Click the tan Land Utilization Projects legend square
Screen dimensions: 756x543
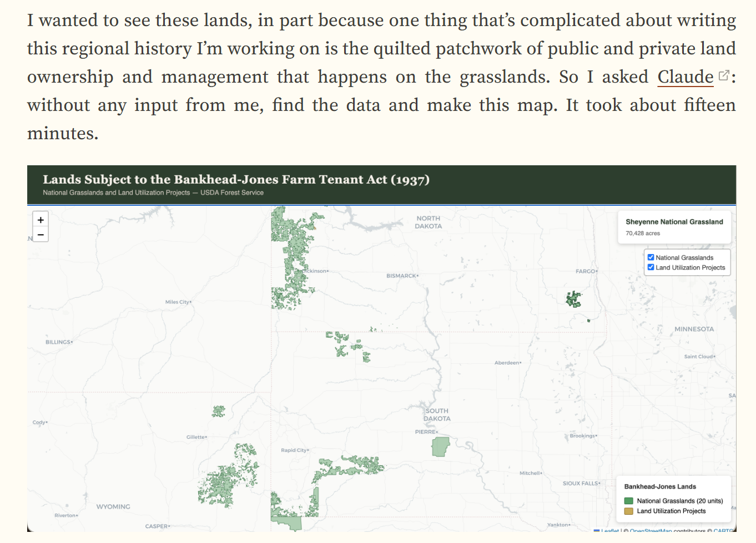click(x=629, y=511)
